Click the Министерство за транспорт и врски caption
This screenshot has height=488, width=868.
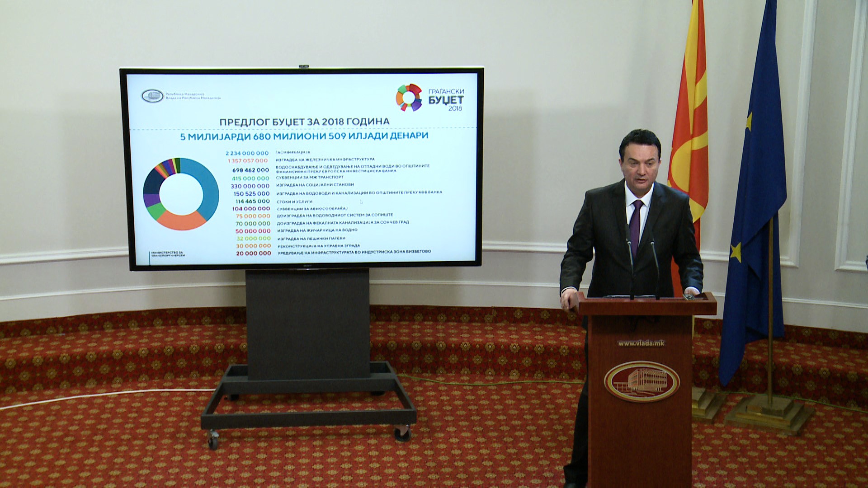click(167, 254)
